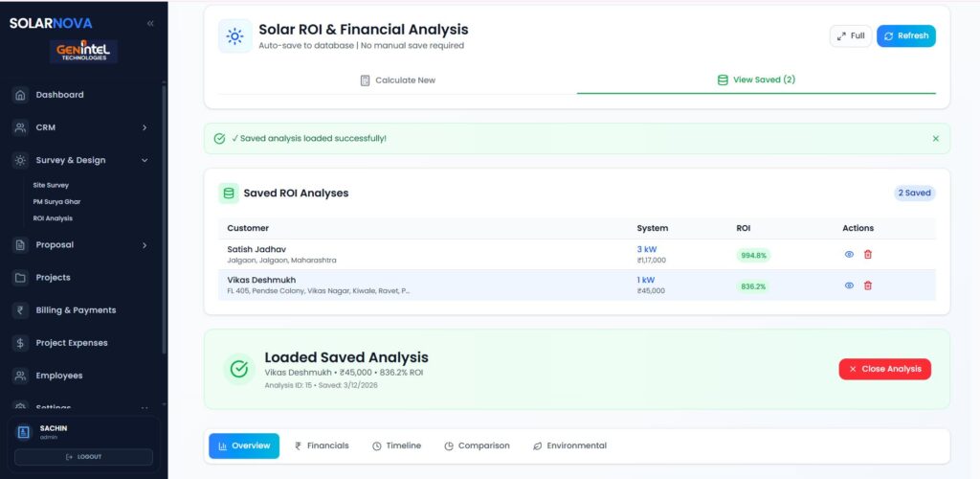Expand the Proposal submenu

point(145,245)
